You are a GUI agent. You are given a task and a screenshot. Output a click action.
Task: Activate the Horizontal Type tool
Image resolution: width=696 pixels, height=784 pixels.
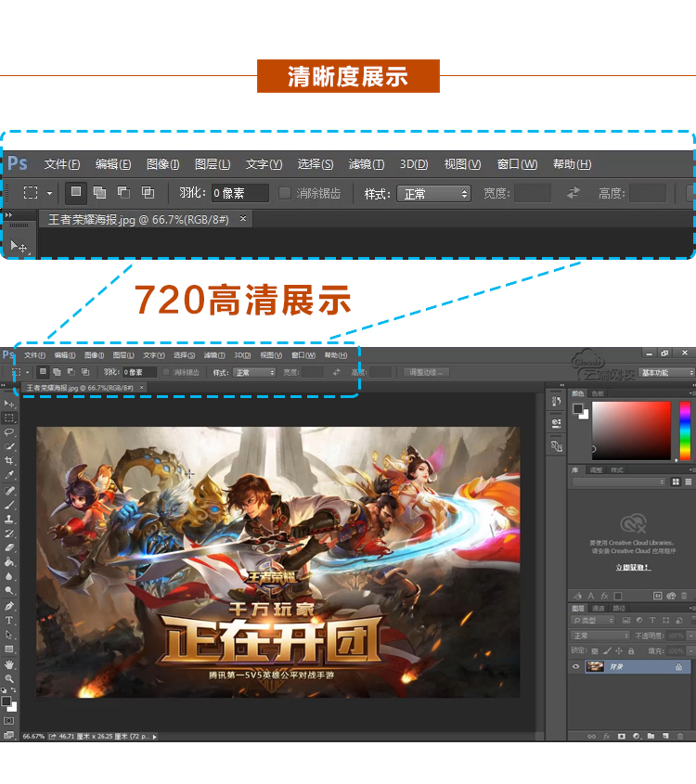click(x=9, y=620)
